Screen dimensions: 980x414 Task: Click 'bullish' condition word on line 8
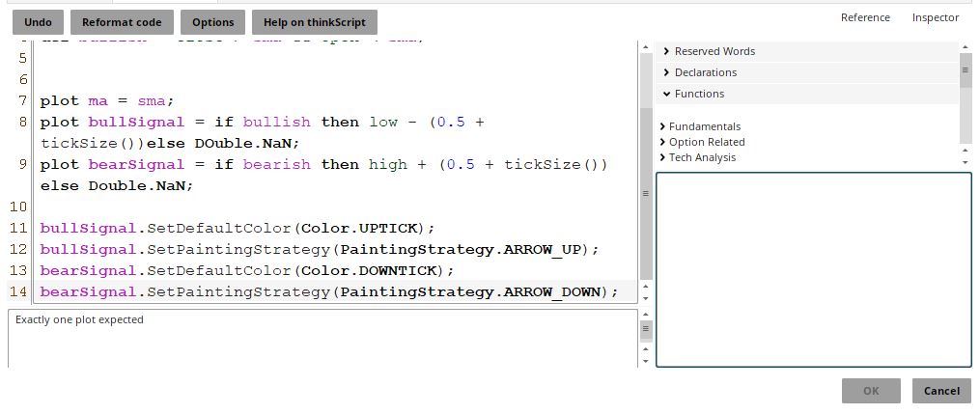276,123
